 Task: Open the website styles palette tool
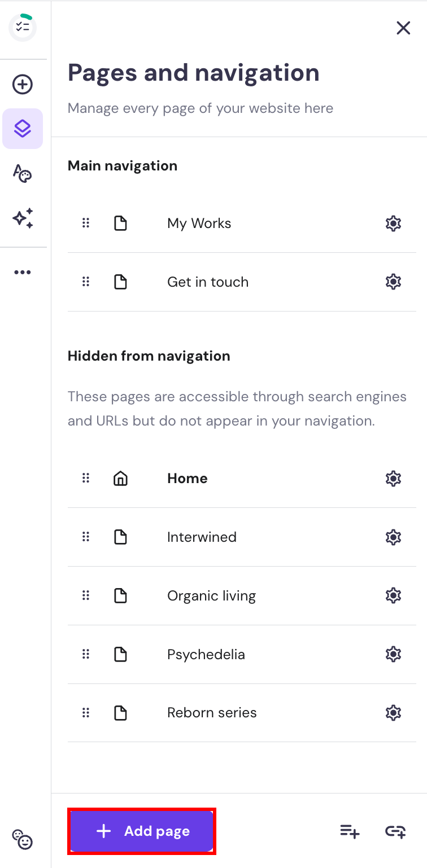(22, 174)
